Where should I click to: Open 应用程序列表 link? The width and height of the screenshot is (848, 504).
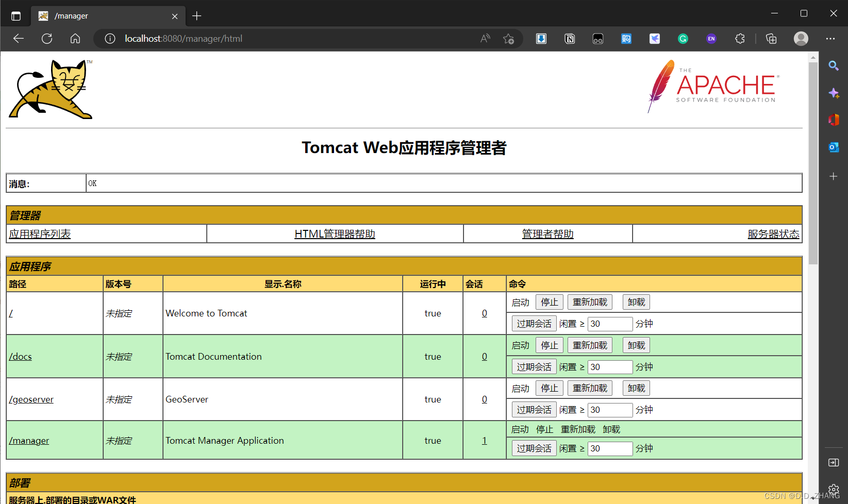pos(40,234)
